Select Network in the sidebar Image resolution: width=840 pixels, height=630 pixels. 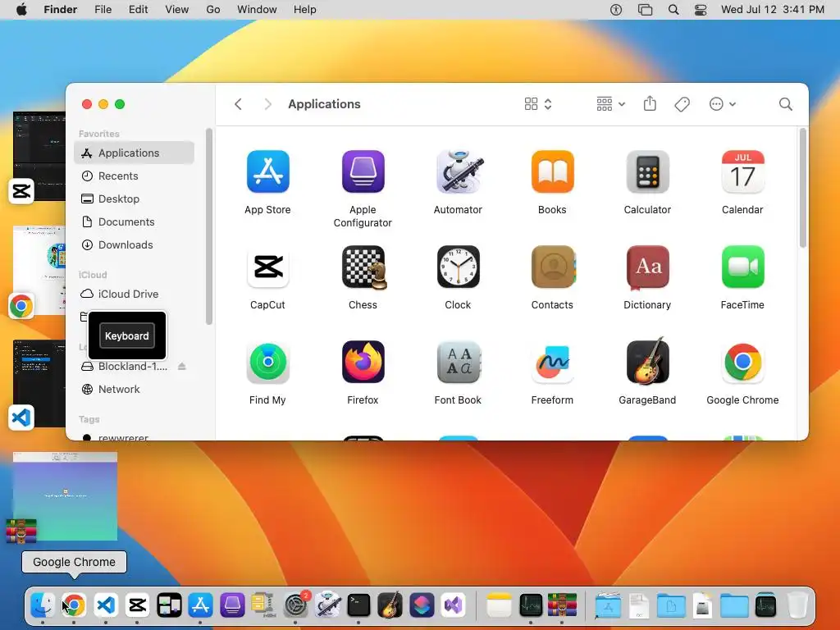(x=134, y=390)
